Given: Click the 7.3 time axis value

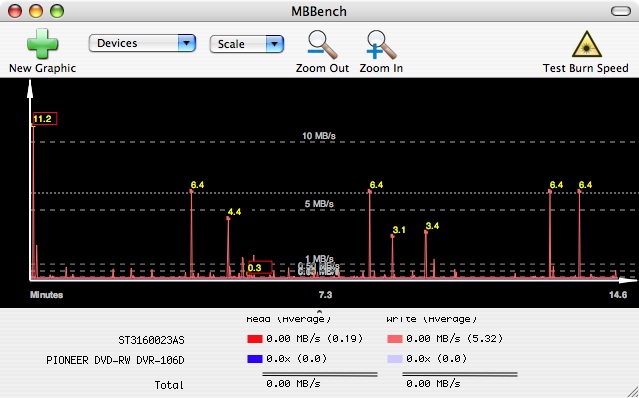Looking at the screenshot, I should (x=325, y=295).
